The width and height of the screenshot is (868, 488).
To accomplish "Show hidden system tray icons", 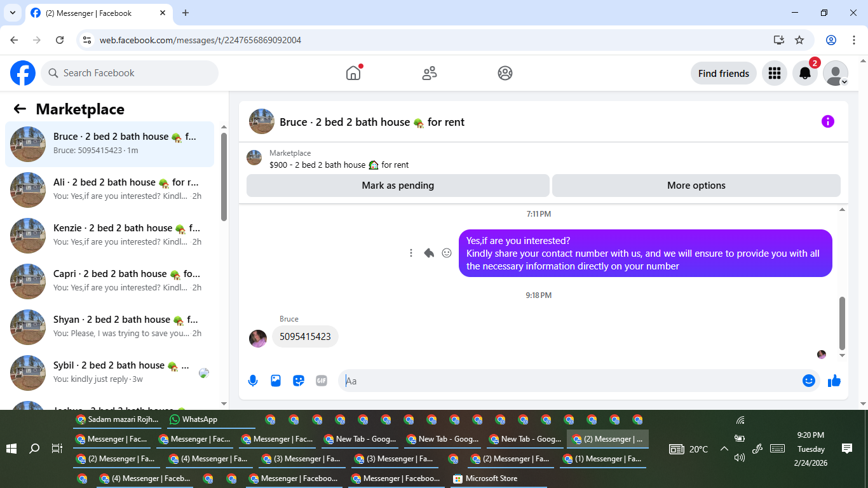I will click(724, 449).
